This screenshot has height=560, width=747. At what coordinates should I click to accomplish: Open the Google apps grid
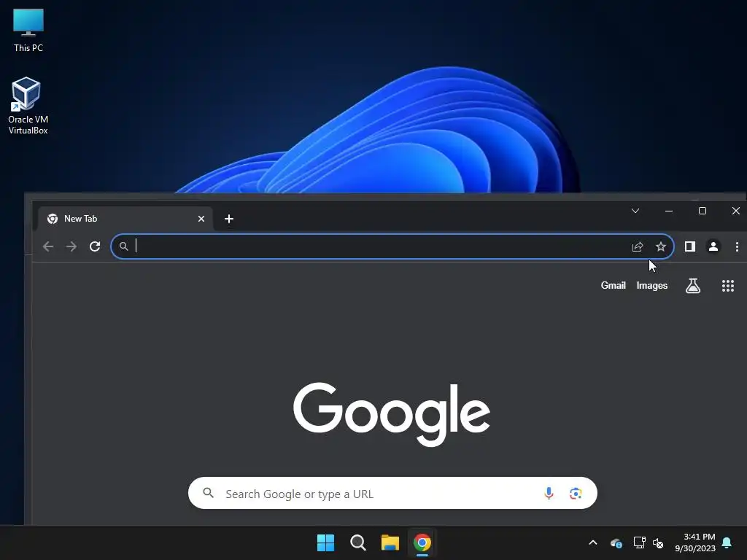click(x=727, y=286)
